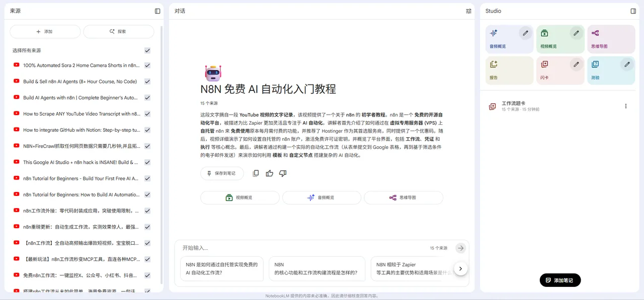
Task: Give thumbs up to the summary
Action: (269, 173)
